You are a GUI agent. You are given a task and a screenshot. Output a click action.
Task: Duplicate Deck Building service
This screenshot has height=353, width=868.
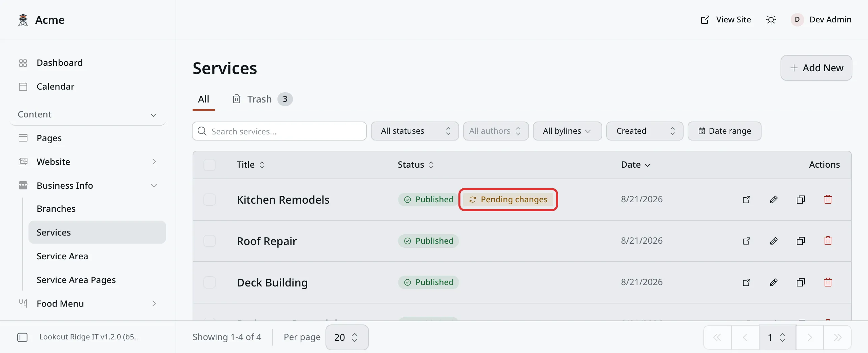(801, 282)
